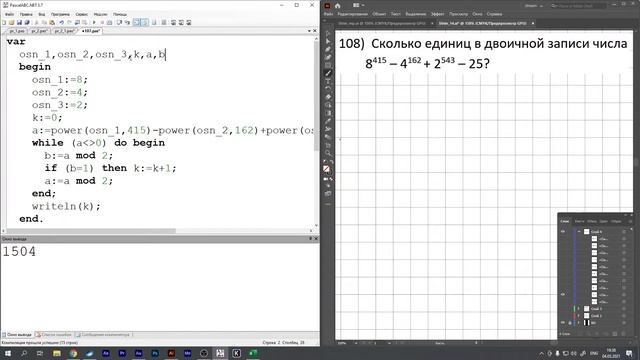Open Illustrator Arrange Documents dropdown
640x360 pixels.
click(x=358, y=5)
